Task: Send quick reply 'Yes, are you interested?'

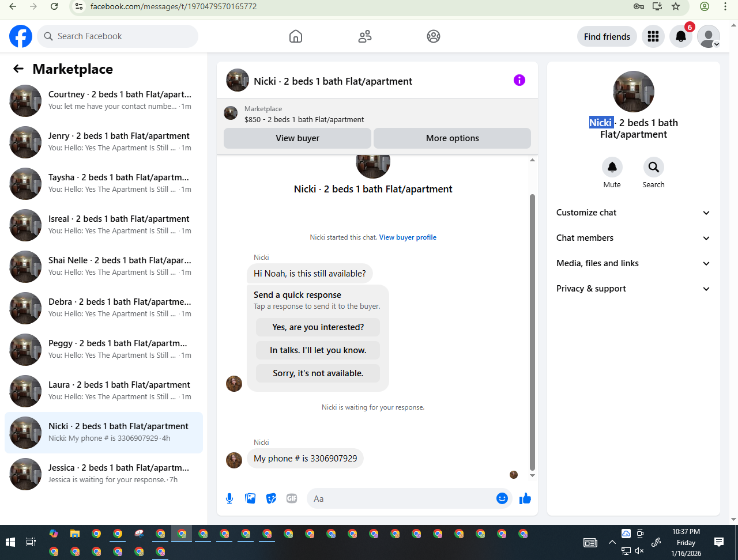Action: point(318,327)
